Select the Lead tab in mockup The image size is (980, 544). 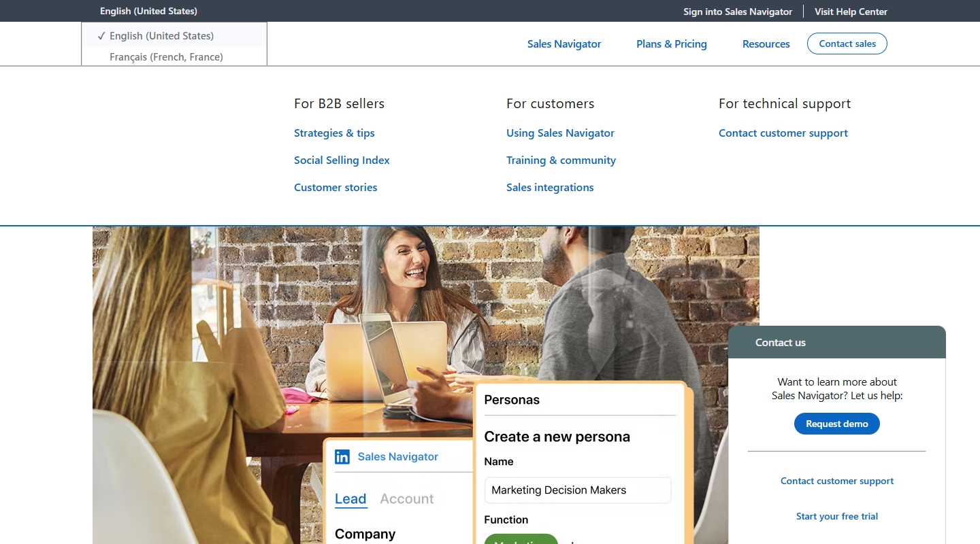tap(350, 499)
